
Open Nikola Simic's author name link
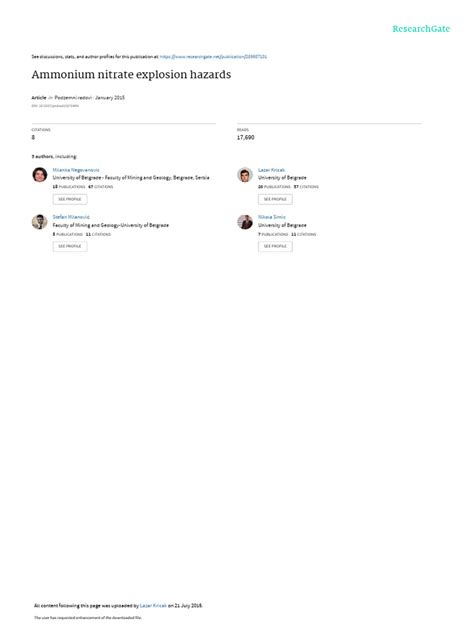coord(272,217)
